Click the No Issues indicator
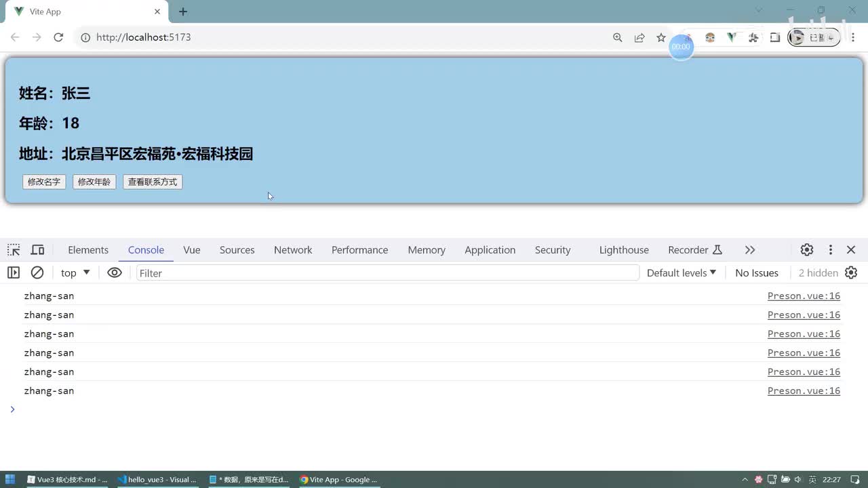This screenshot has width=868, height=488. pyautogui.click(x=757, y=272)
